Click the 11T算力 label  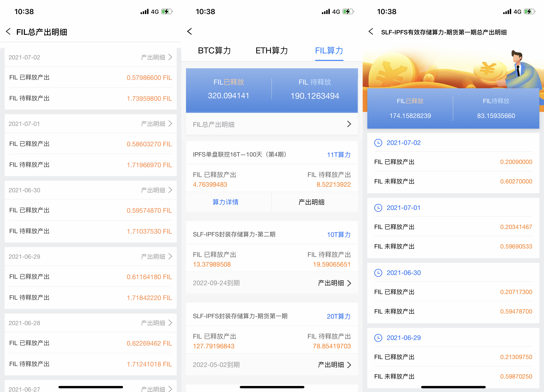[339, 155]
